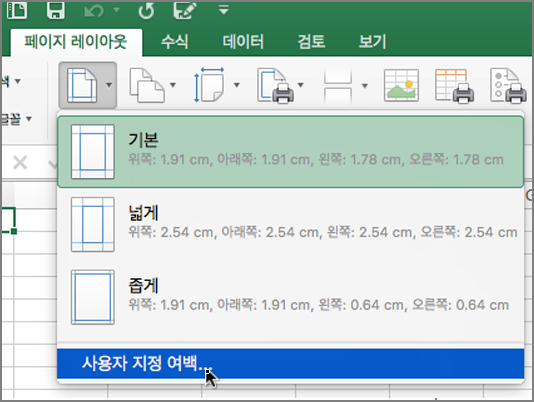
Task: Switch to the 페이지 레이아웃 tab
Action: click(x=76, y=42)
